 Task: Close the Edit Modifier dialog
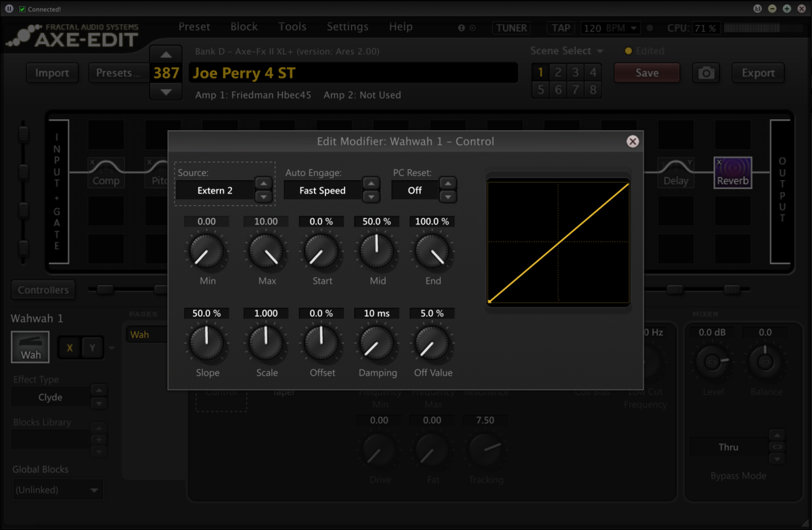click(x=633, y=141)
